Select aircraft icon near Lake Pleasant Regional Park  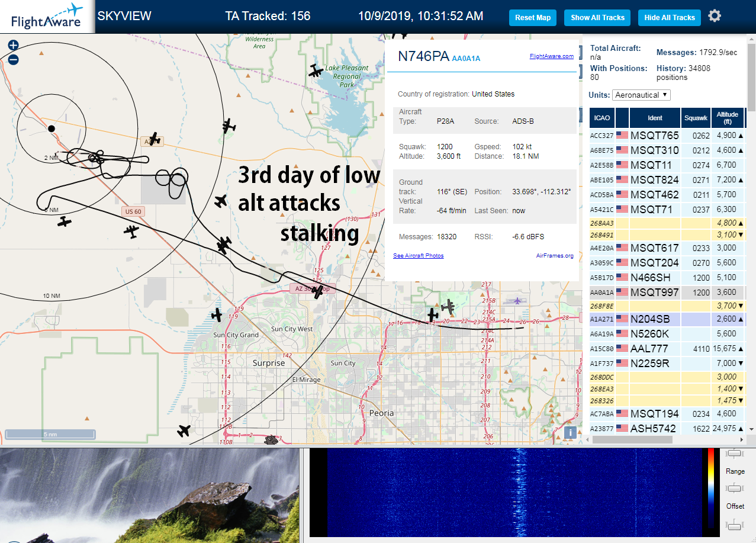click(316, 71)
